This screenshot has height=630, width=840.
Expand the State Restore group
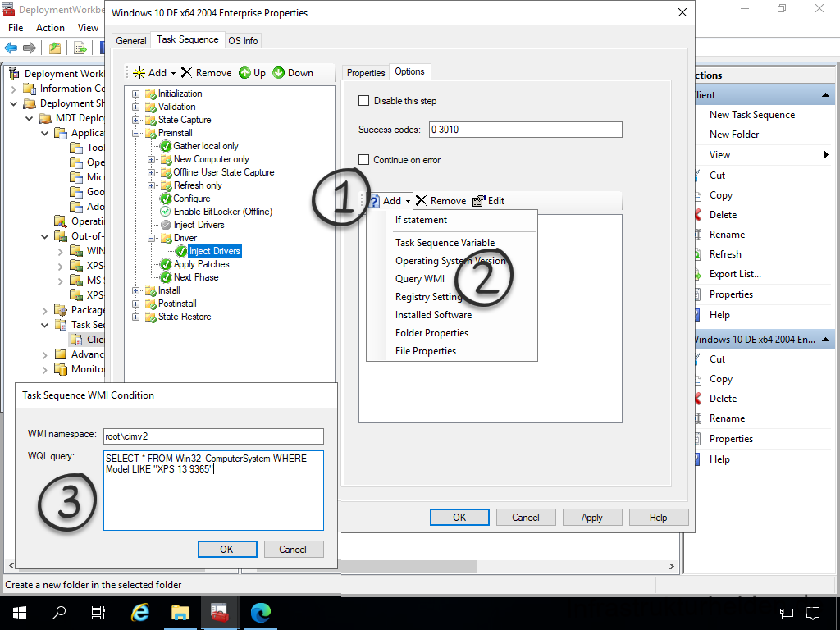pos(135,317)
